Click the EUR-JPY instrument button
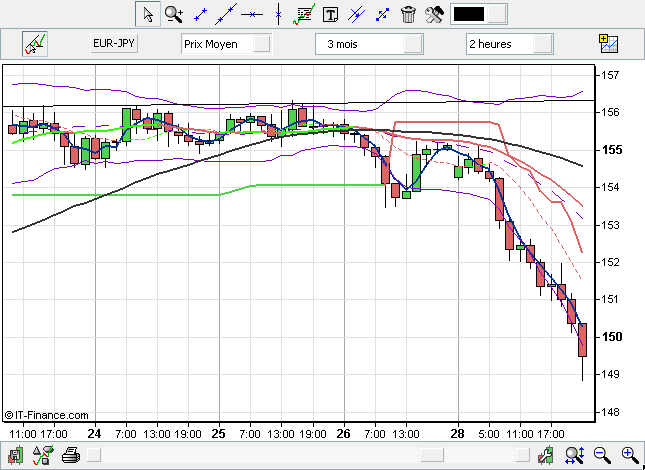The height and width of the screenshot is (470, 645). (x=113, y=44)
